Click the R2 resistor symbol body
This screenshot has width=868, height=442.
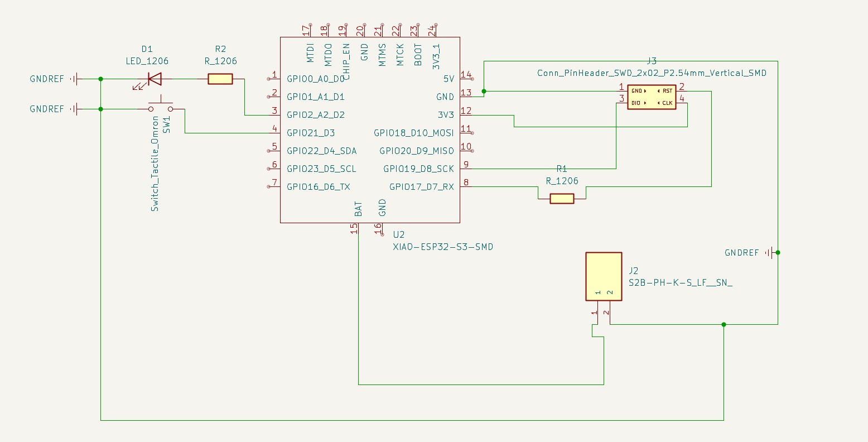(220, 79)
